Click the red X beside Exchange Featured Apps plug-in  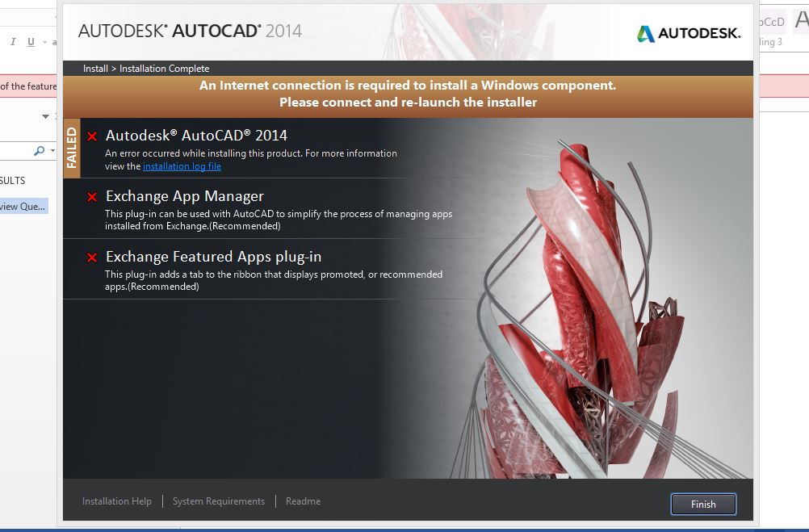[91, 257]
